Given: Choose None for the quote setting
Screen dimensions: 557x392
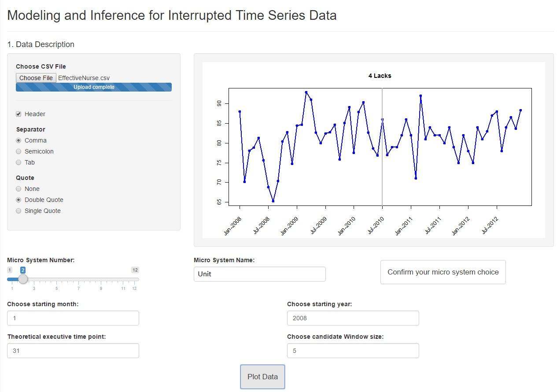Looking at the screenshot, I should pyautogui.click(x=18, y=189).
